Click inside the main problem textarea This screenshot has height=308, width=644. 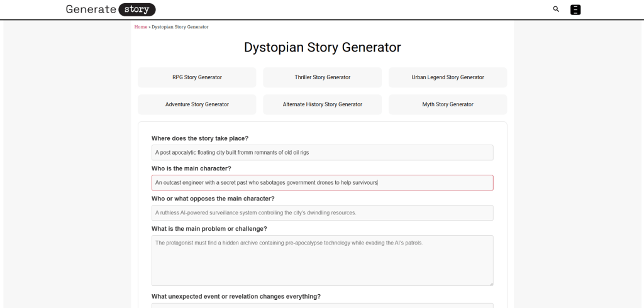[x=322, y=260]
